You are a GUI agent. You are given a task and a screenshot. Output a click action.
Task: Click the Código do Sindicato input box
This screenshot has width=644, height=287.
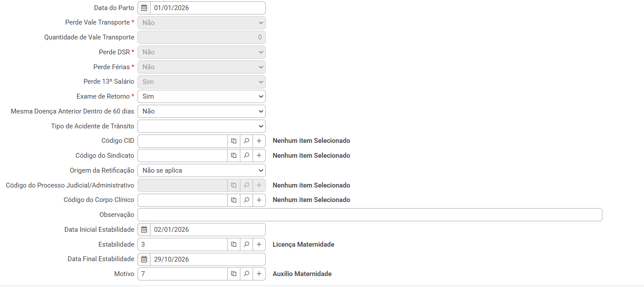point(182,156)
